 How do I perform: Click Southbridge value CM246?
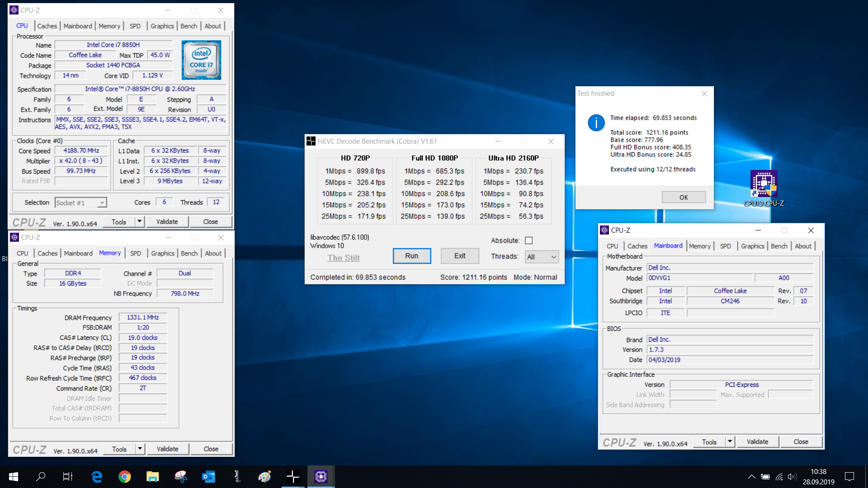[x=730, y=301]
